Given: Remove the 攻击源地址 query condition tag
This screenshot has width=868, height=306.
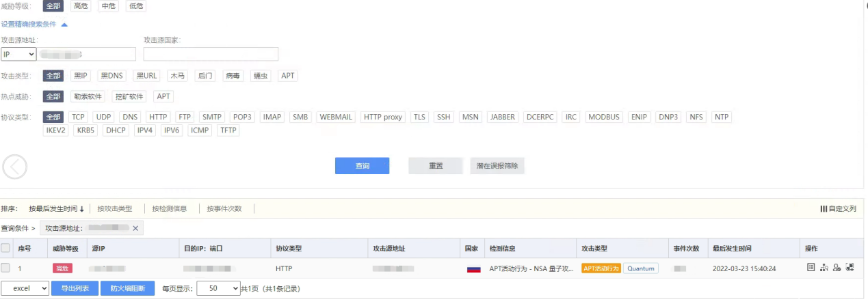Looking at the screenshot, I should [x=135, y=228].
